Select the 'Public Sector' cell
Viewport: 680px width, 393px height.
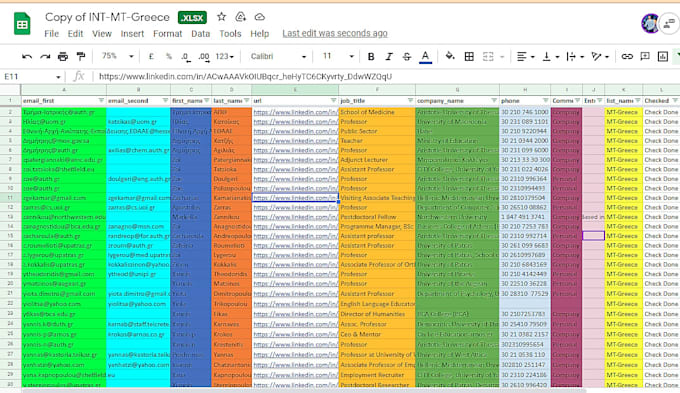pos(376,131)
